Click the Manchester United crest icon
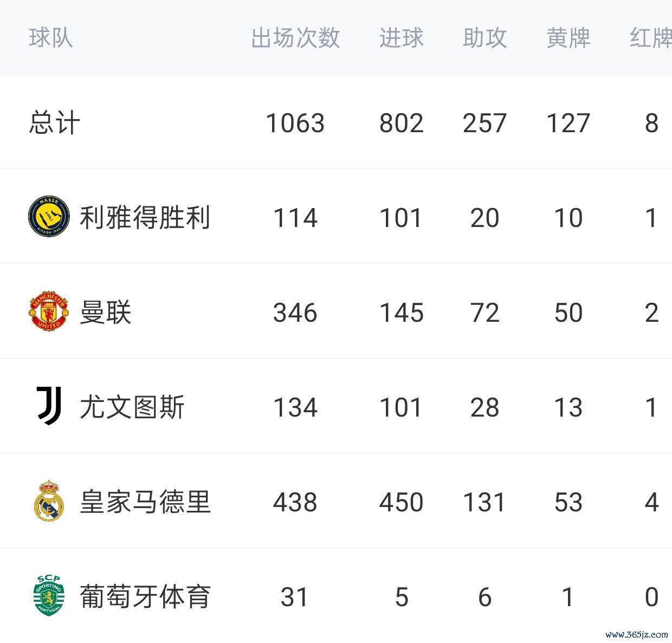672x643 pixels. (x=49, y=311)
